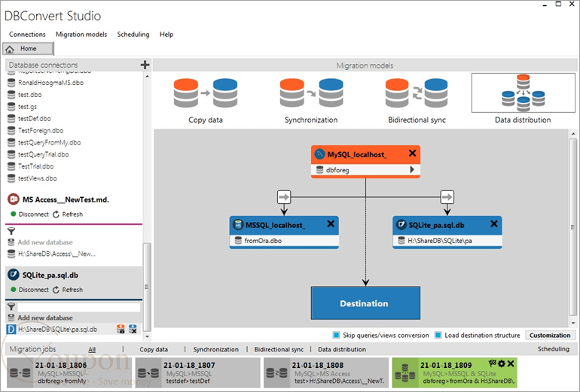This screenshot has width=580, height=392.
Task: Focus the filter input field under SQLite connection
Action: tap(79, 307)
